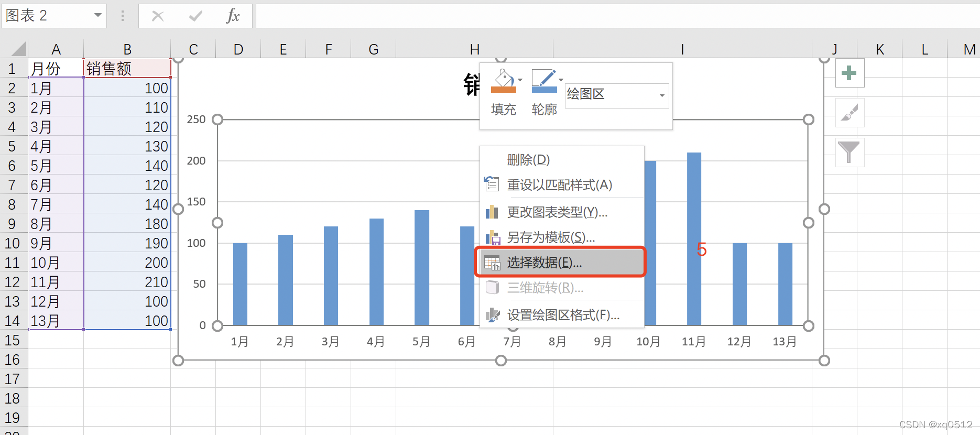Screen dimensions: 980x435
Task: Click the 重设以匹配样式 menu icon
Action: (492, 184)
